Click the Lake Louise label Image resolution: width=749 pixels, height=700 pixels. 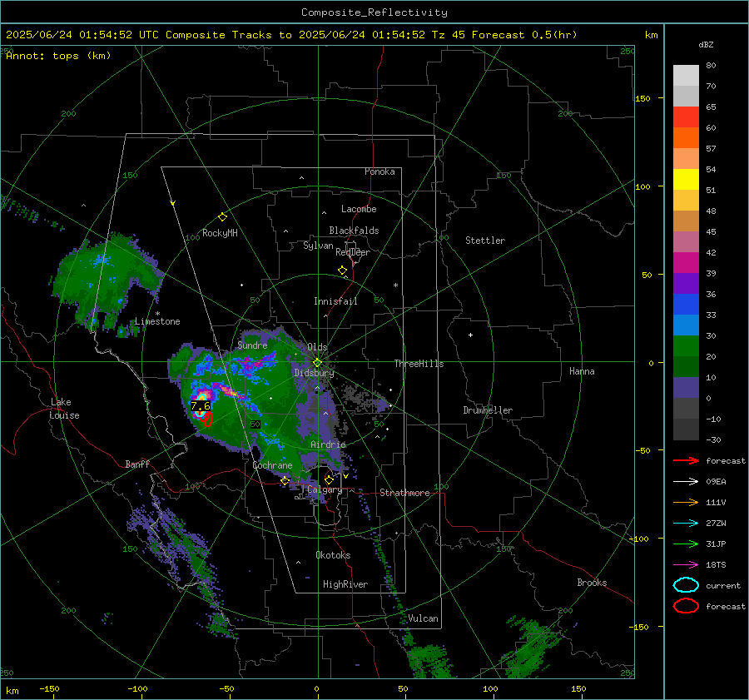click(65, 409)
